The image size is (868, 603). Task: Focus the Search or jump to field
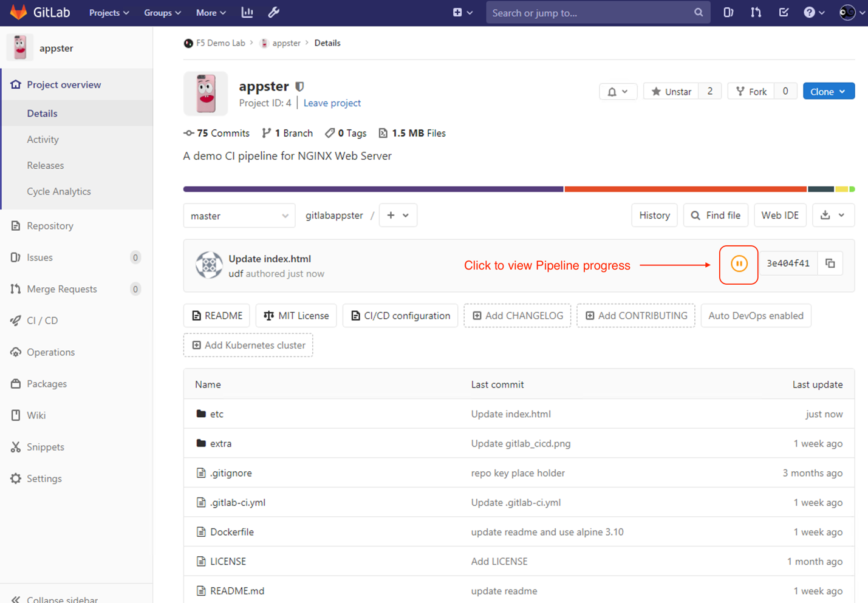pos(598,12)
